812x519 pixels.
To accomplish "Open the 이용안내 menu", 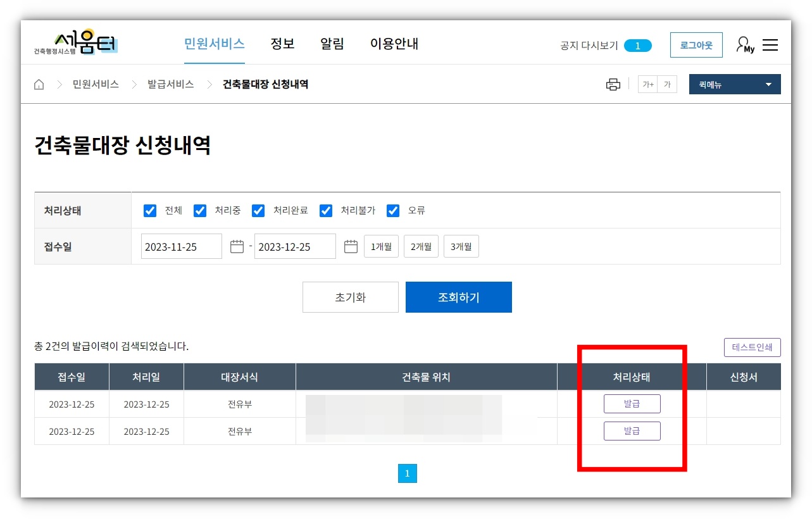I will coord(393,43).
